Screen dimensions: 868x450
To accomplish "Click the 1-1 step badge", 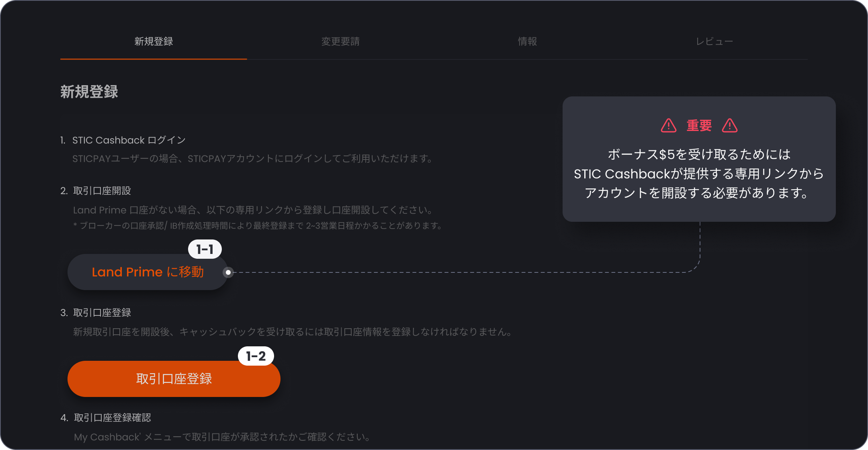I will click(205, 249).
